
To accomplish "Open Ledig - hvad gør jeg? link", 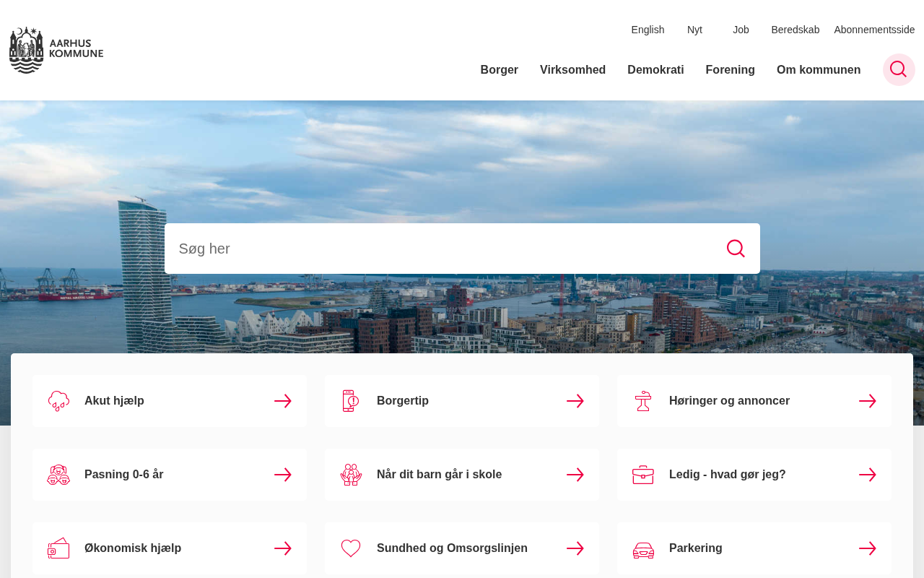I will click(754, 475).
